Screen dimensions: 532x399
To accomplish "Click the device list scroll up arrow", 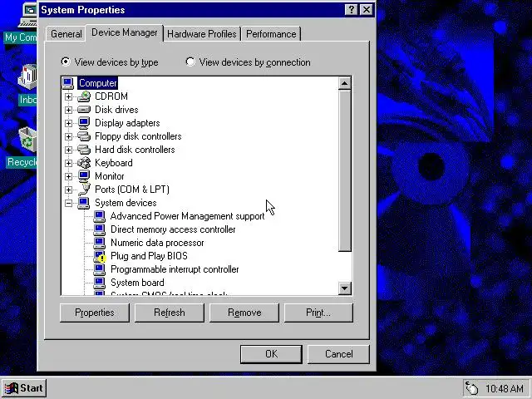I will (x=345, y=83).
